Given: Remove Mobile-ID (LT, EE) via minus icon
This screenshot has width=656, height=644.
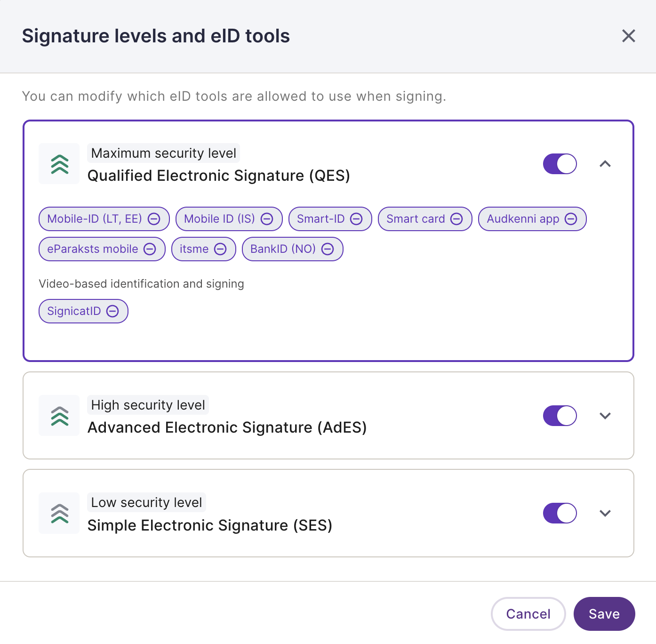Looking at the screenshot, I should pos(154,219).
